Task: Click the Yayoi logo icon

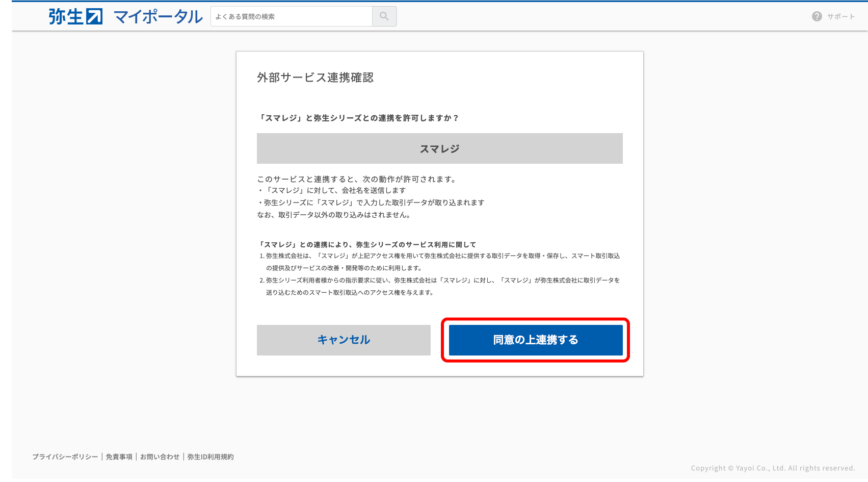Action: pos(75,16)
